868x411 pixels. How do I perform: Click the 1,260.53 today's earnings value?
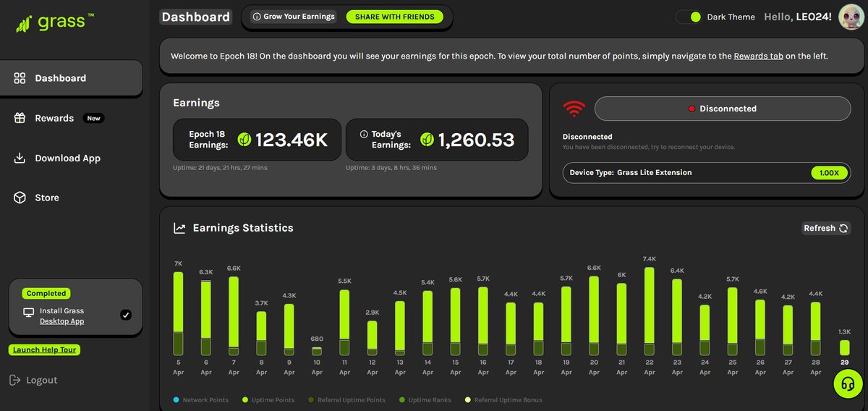point(476,140)
